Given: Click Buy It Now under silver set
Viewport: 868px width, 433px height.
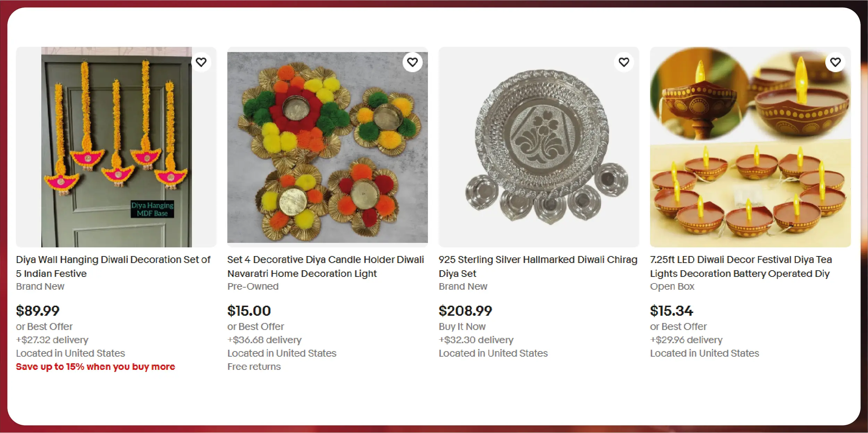Looking at the screenshot, I should click(462, 326).
